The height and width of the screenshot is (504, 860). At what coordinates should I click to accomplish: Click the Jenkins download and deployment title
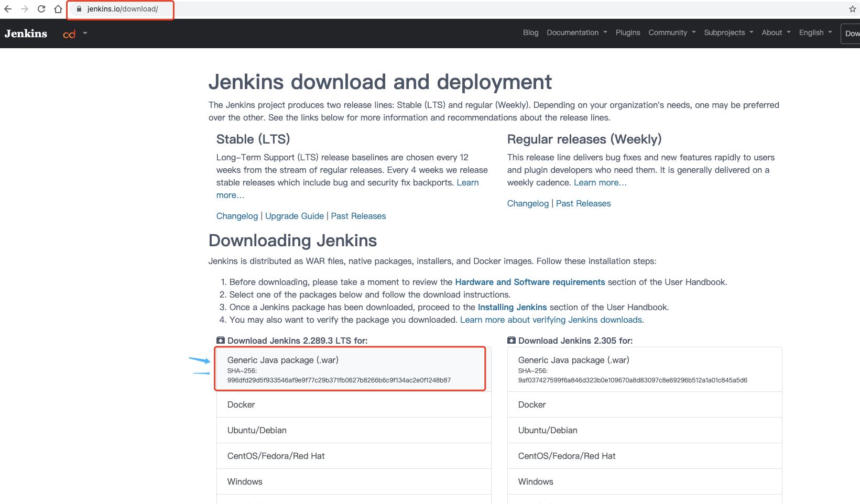[380, 82]
